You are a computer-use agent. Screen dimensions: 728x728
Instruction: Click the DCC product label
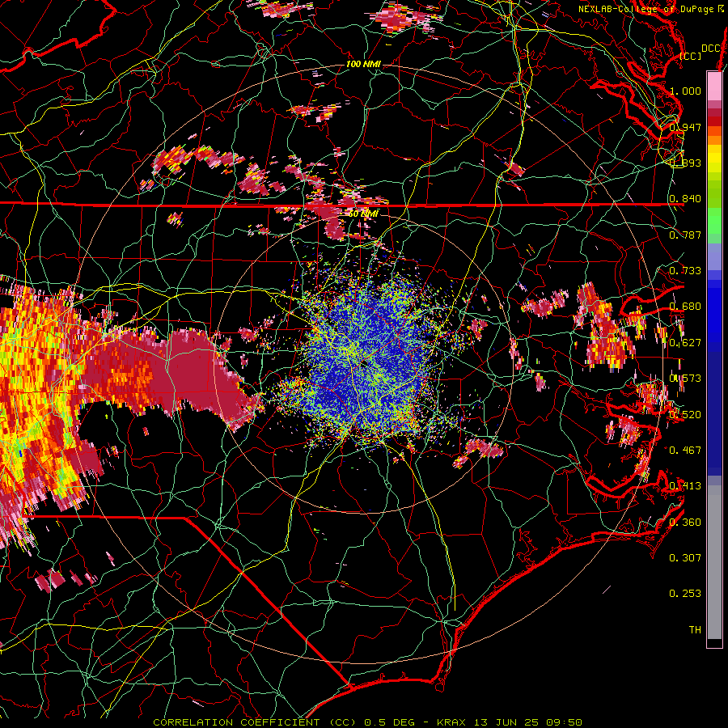tap(710, 49)
